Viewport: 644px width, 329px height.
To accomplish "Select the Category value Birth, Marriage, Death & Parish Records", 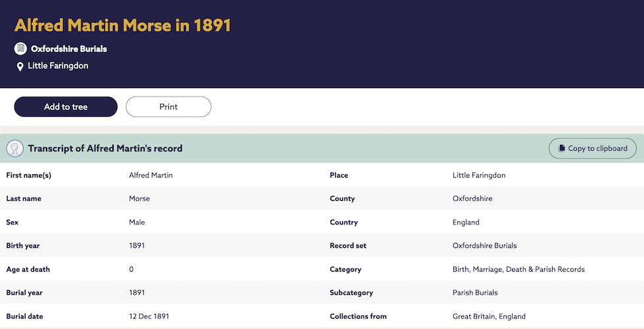I will pyautogui.click(x=518, y=269).
